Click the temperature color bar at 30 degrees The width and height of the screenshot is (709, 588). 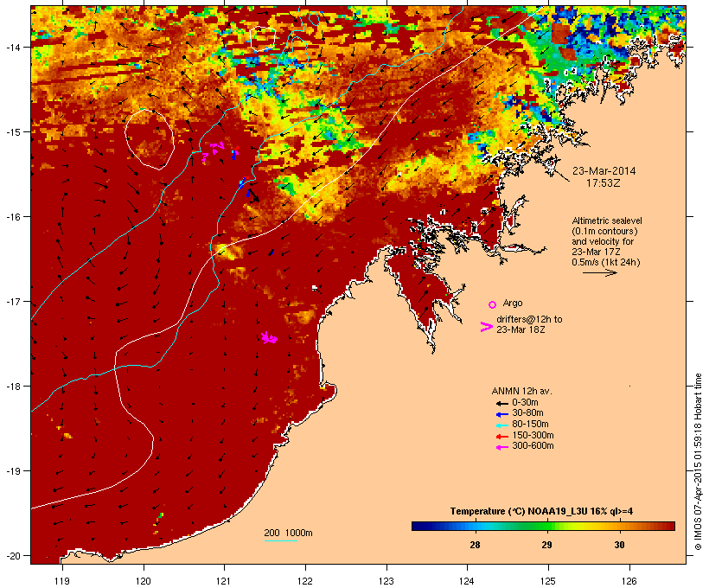tap(619, 526)
